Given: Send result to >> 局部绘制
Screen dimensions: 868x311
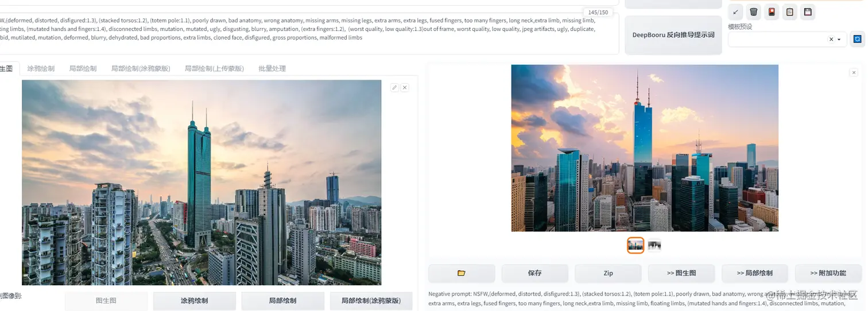Looking at the screenshot, I should (x=754, y=273).
